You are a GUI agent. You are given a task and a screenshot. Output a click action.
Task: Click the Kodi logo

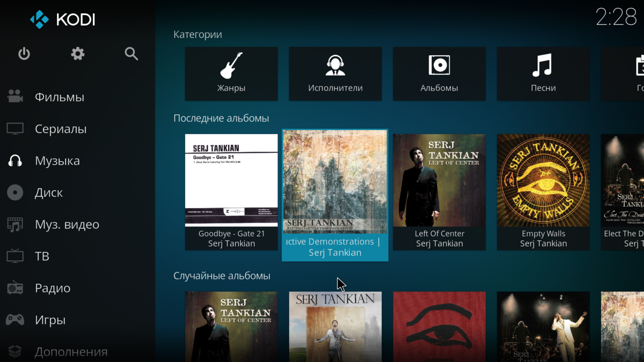(x=63, y=20)
